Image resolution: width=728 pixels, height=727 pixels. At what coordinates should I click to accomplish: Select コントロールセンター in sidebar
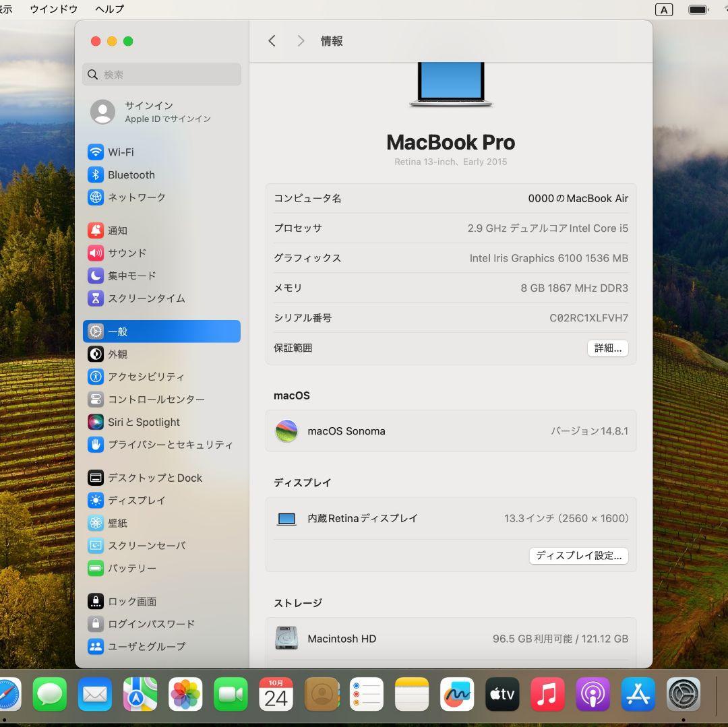162,399
